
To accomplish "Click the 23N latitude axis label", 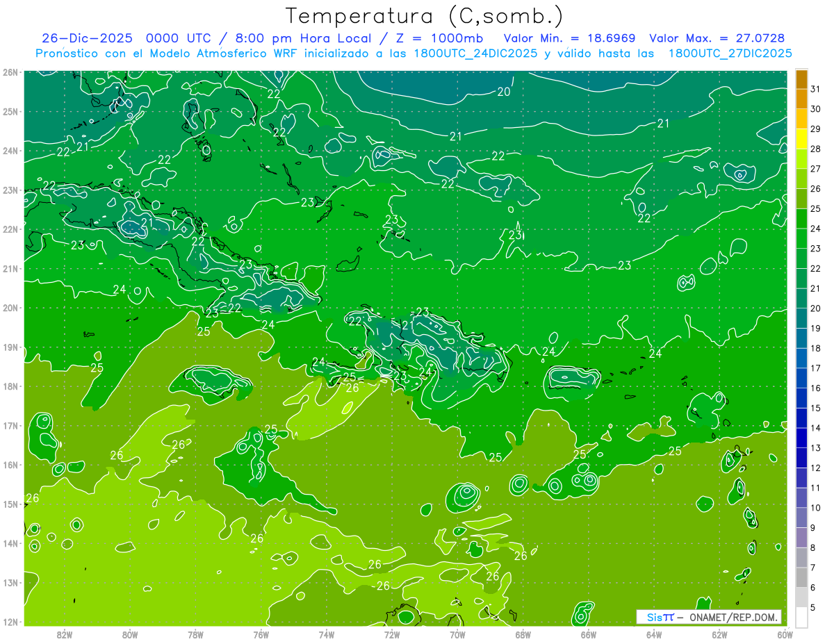I will point(10,190).
